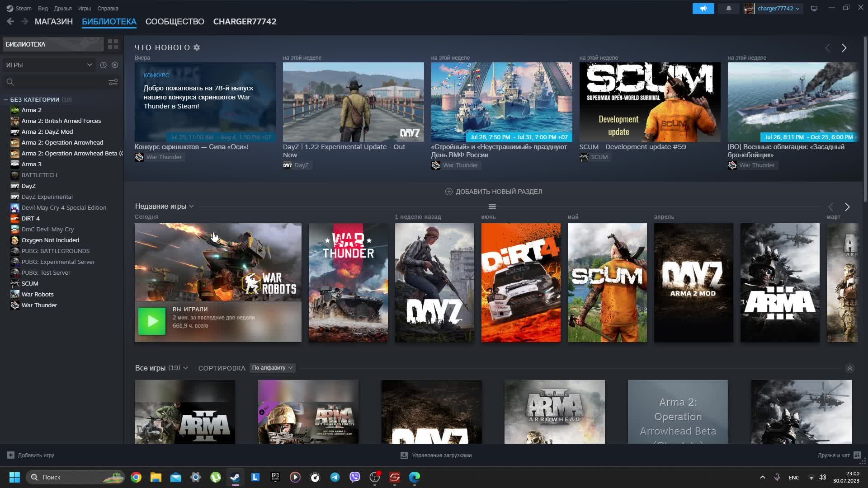Collapse the 'Все игры' section chevron

tap(849, 368)
